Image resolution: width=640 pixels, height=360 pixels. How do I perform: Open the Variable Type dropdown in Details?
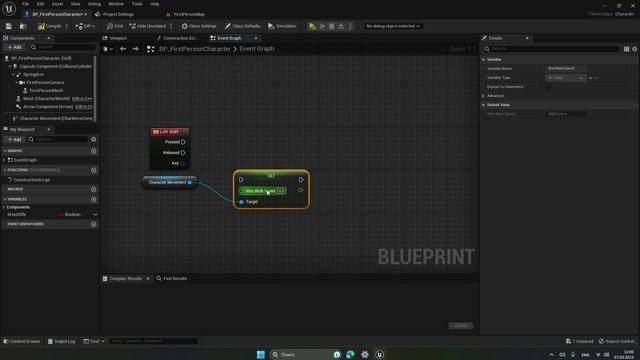pyautogui.click(x=565, y=78)
